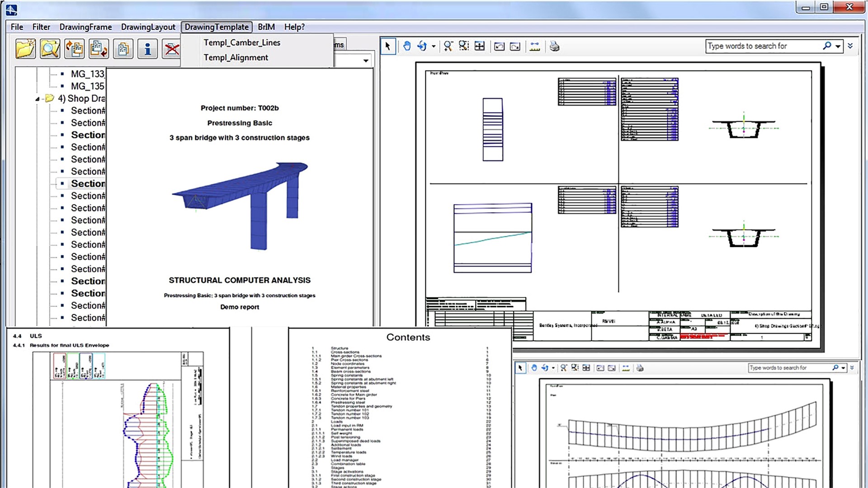This screenshot has width=868, height=488.
Task: Open the DrawingLayout menu
Action: tap(148, 27)
